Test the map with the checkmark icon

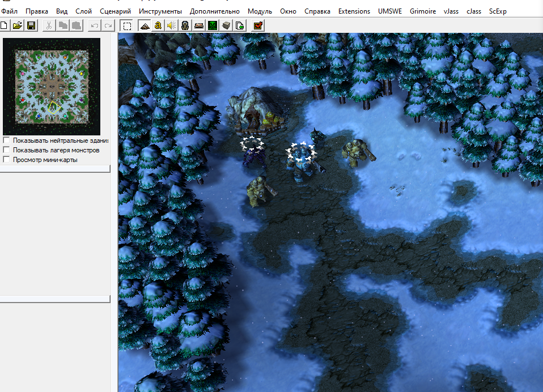click(258, 25)
